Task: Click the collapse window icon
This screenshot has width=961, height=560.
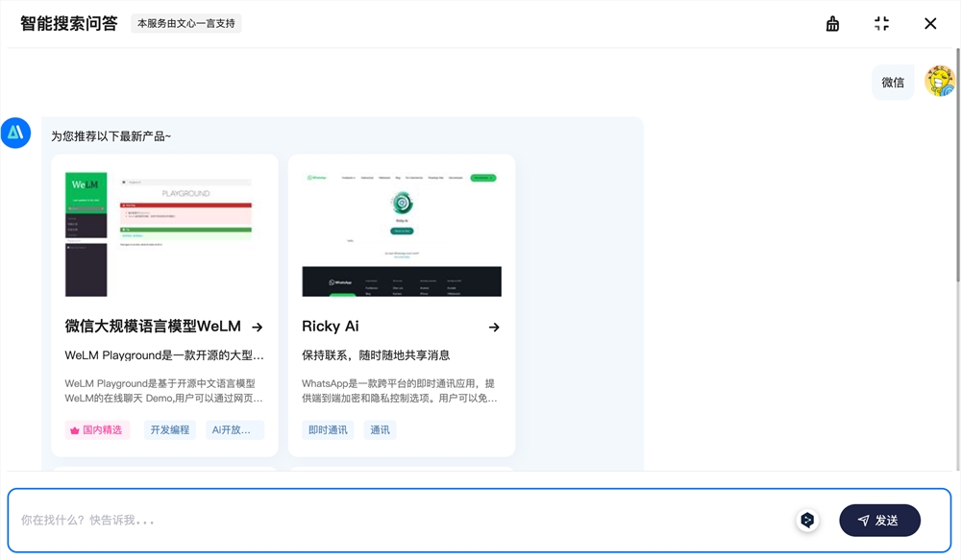Action: click(x=881, y=22)
